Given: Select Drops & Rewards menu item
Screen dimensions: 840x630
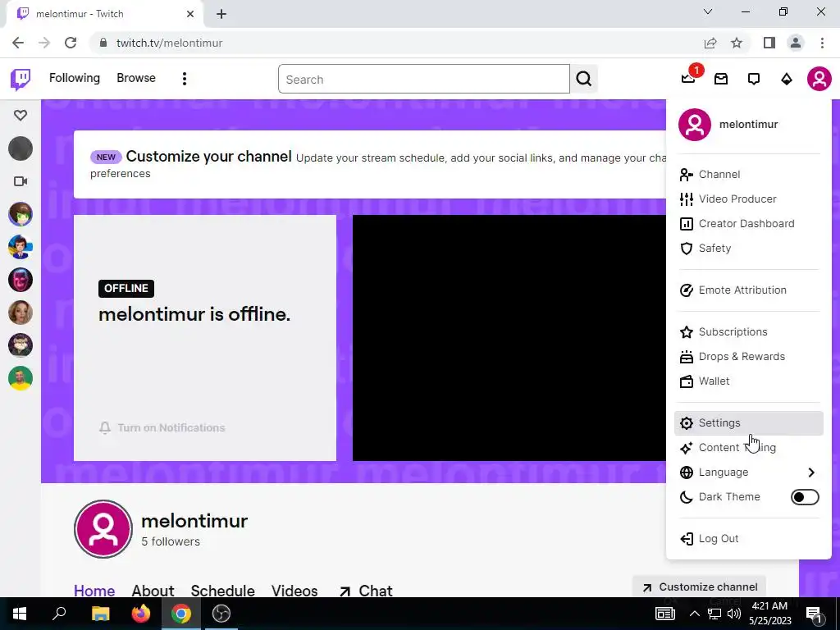Looking at the screenshot, I should [x=748, y=357].
